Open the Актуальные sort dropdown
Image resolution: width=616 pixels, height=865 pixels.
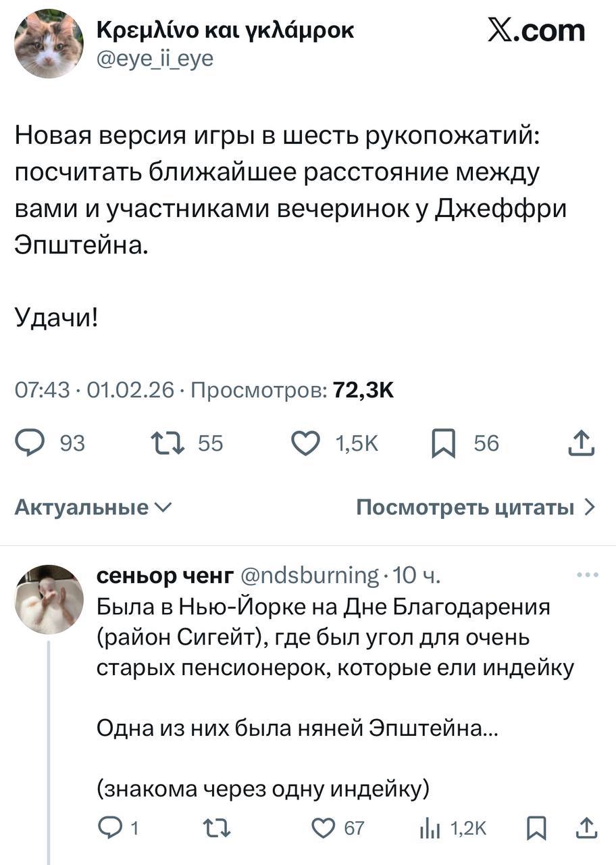(93, 508)
